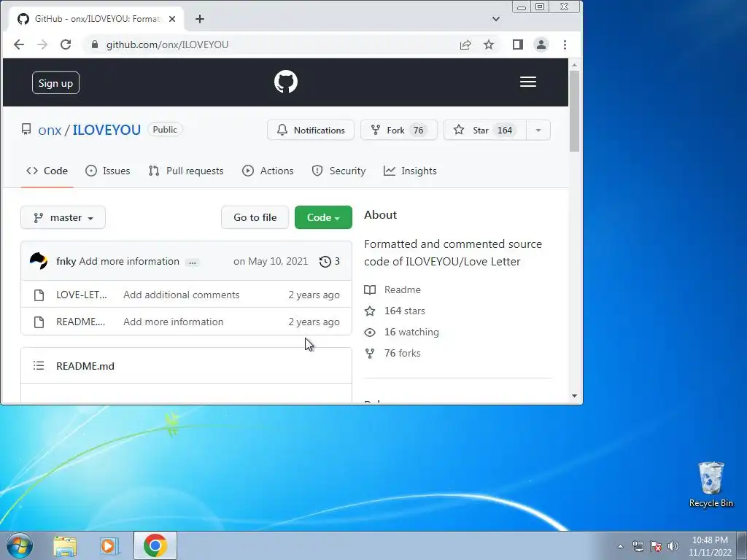Open the README.... file link

(x=80, y=322)
